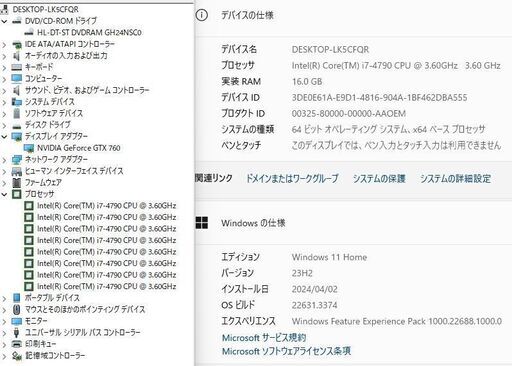Click the ファームウェア chip icon
This screenshot has width=512, height=366.
coord(17,183)
